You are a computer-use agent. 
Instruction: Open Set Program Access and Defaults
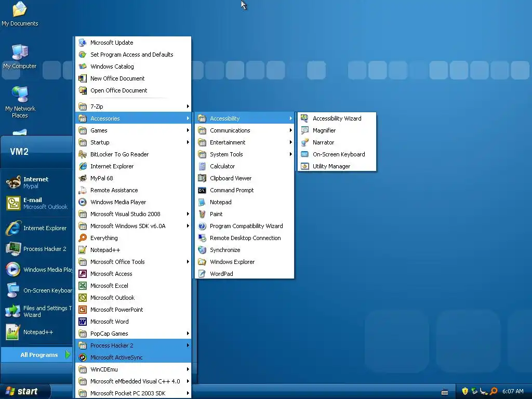134,55
